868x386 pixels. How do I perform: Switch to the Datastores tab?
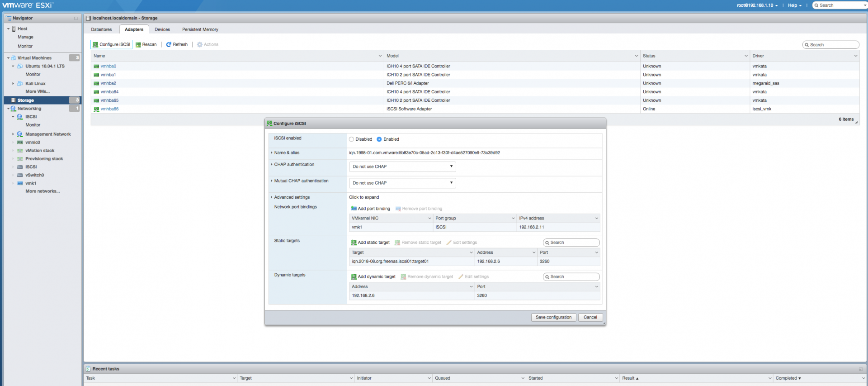pos(101,29)
